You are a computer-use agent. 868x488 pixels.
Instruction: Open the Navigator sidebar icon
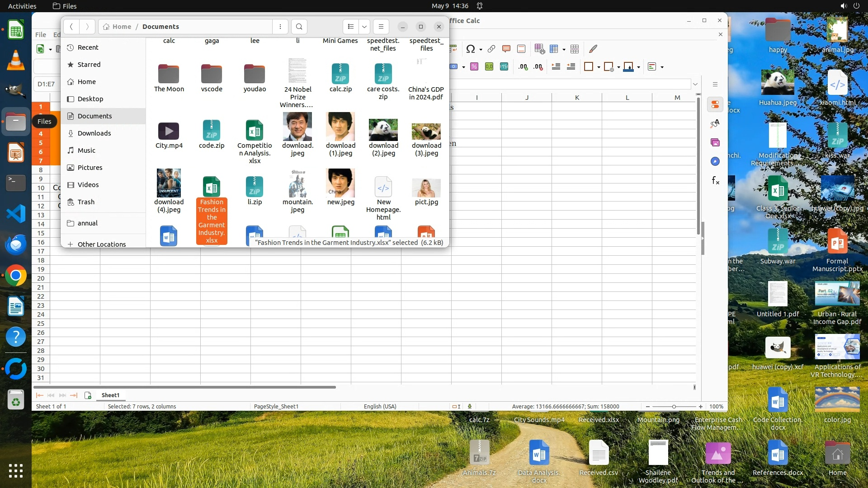coord(715,161)
